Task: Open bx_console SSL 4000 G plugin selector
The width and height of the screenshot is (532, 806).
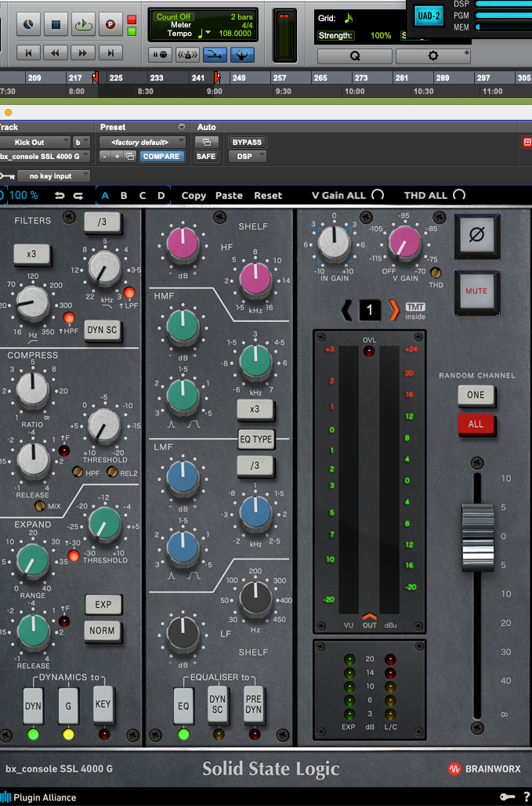Action: [x=45, y=157]
